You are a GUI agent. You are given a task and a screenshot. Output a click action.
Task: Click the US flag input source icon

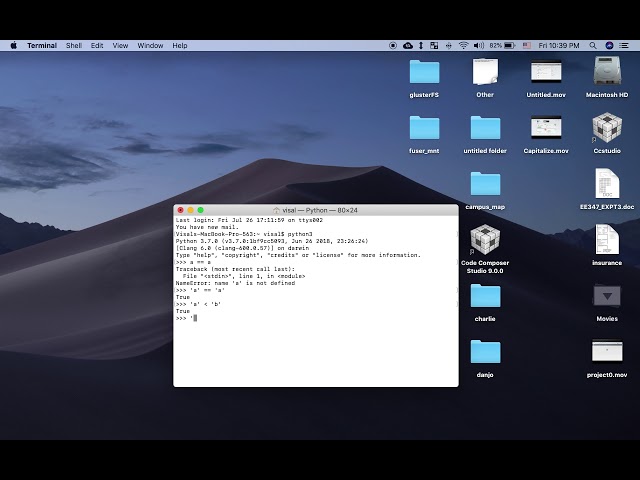tap(526, 45)
